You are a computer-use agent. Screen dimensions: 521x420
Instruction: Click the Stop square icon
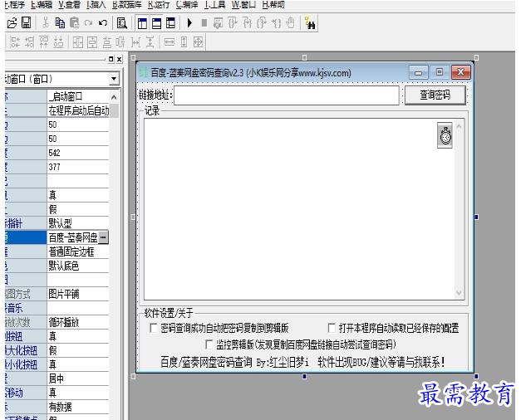tap(204, 23)
